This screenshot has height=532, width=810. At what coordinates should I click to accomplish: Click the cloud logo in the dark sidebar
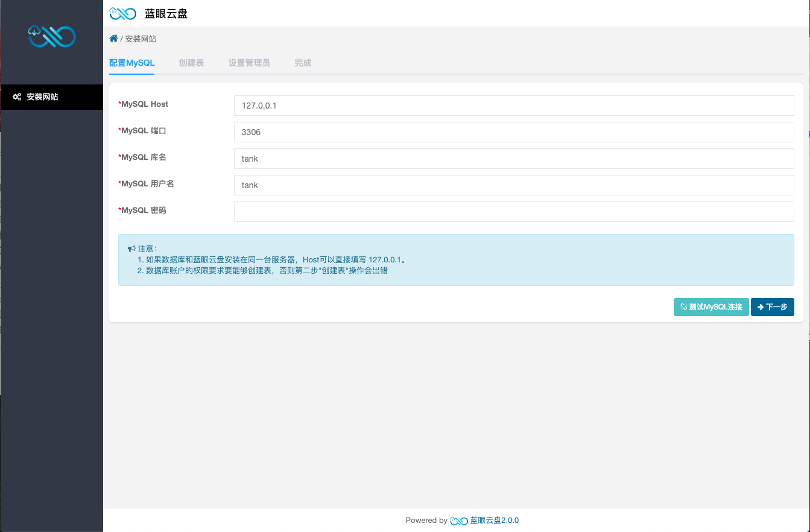[x=52, y=36]
